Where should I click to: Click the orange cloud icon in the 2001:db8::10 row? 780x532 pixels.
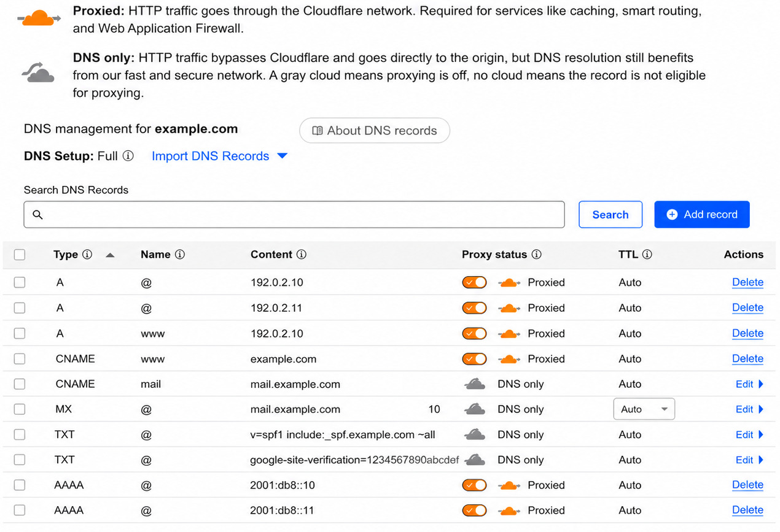[x=509, y=485]
